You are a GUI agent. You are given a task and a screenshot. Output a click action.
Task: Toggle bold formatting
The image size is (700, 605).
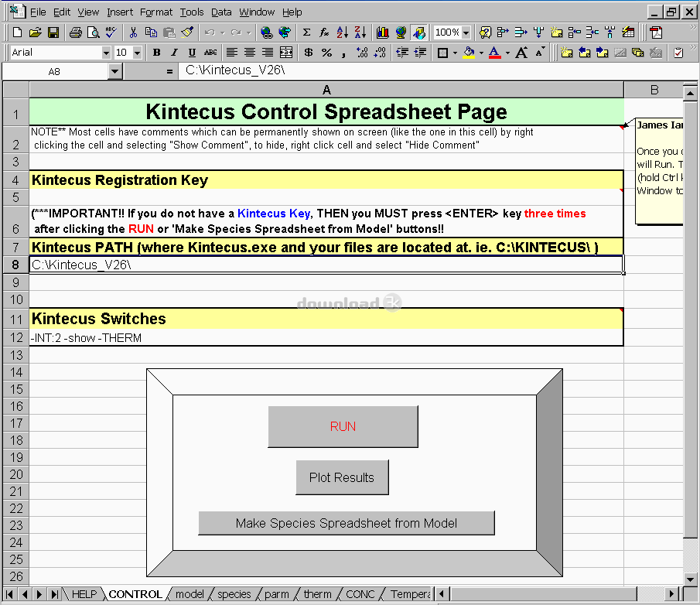(x=157, y=53)
